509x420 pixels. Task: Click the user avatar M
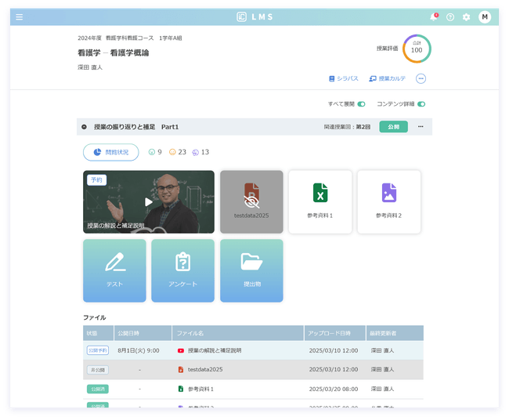(x=485, y=17)
